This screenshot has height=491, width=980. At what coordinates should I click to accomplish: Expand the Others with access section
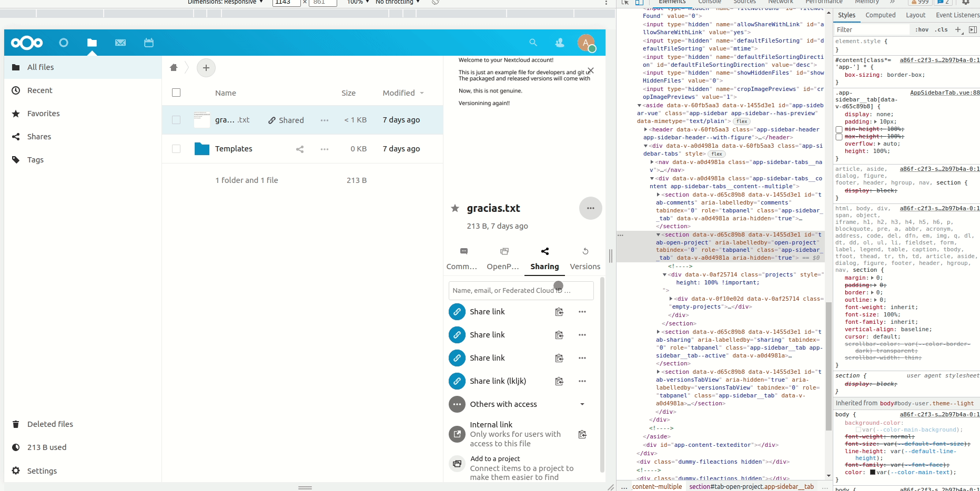tap(582, 404)
